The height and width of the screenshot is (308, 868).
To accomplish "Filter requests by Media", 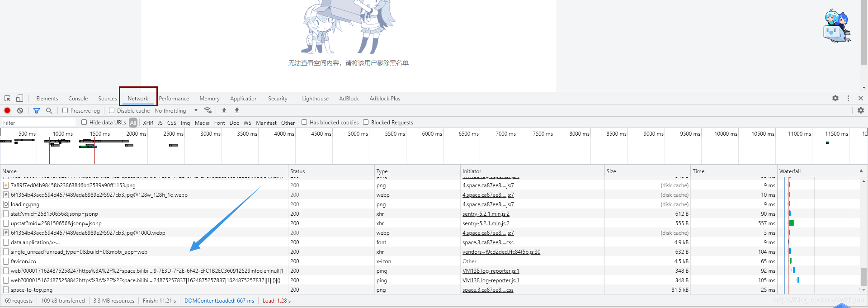I will coord(202,123).
